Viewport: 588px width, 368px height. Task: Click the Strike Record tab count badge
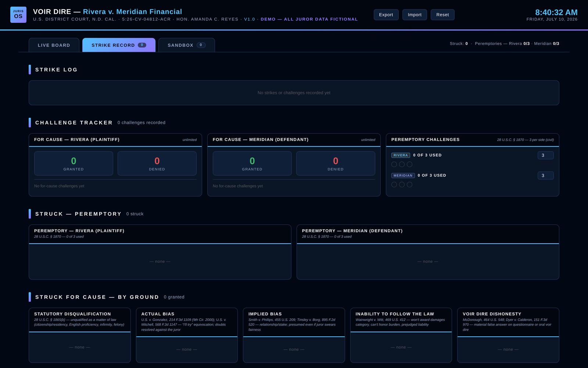click(142, 45)
